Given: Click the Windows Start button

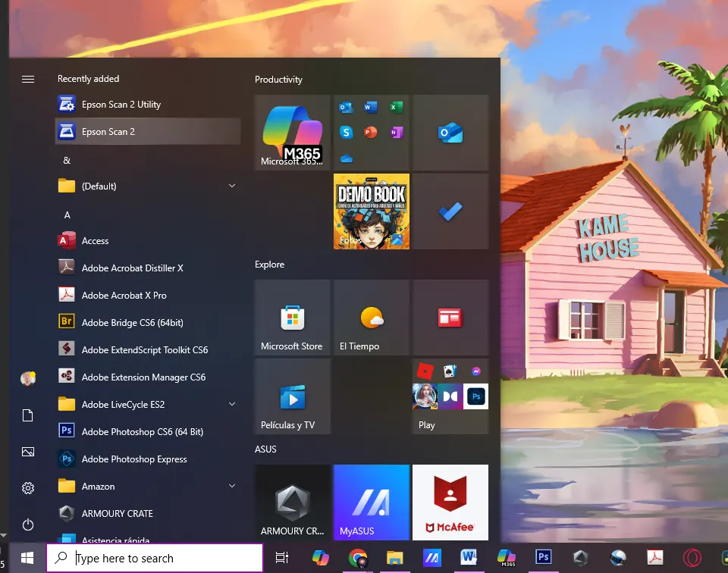Looking at the screenshot, I should click(x=27, y=558).
